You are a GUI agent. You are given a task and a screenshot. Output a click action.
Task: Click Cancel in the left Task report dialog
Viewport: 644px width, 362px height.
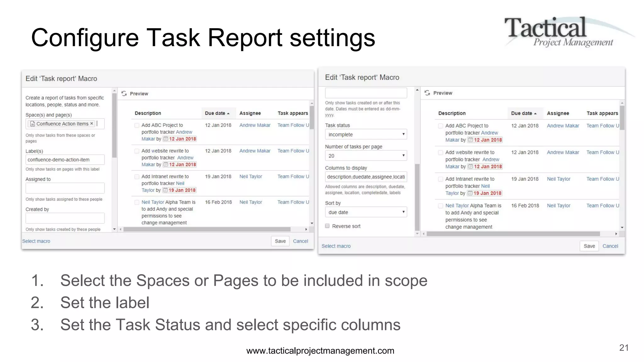[x=301, y=241]
